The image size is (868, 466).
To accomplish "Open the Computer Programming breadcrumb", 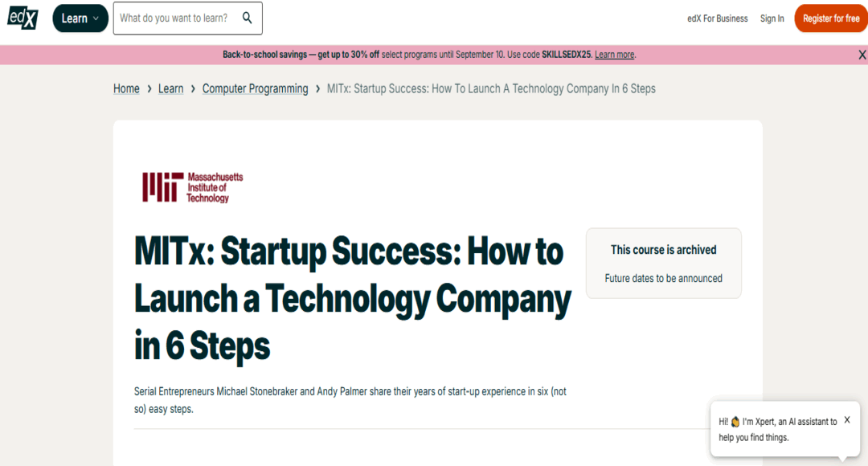I will point(255,88).
